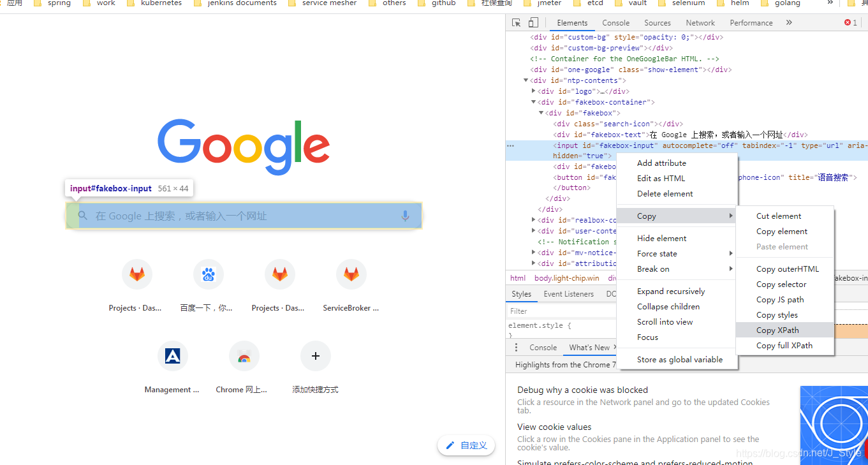
Task: Click the Google search input box
Action: (x=244, y=216)
